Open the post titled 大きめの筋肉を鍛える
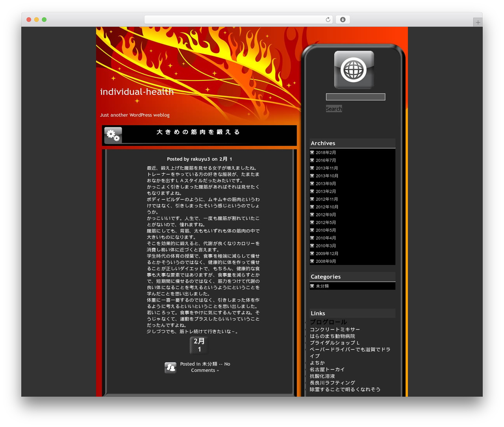 point(198,132)
